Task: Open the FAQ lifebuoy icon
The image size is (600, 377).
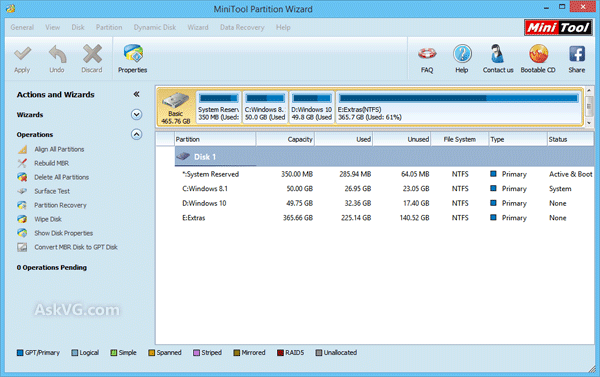Action: tap(427, 54)
